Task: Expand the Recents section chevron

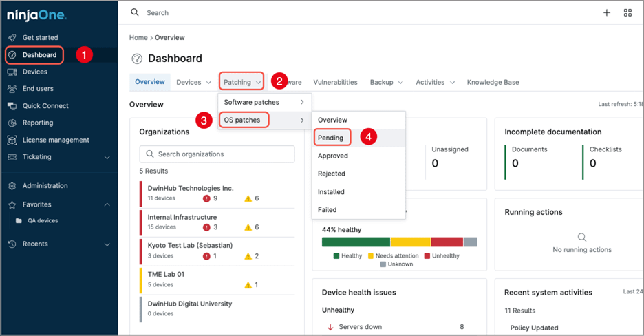Action: point(107,244)
